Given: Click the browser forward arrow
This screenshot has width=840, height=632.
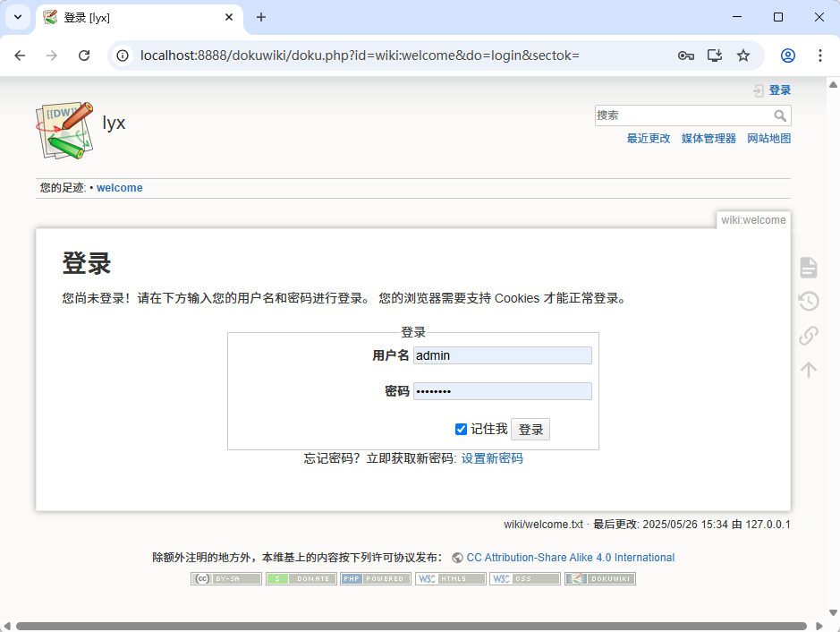Looking at the screenshot, I should (x=51, y=56).
